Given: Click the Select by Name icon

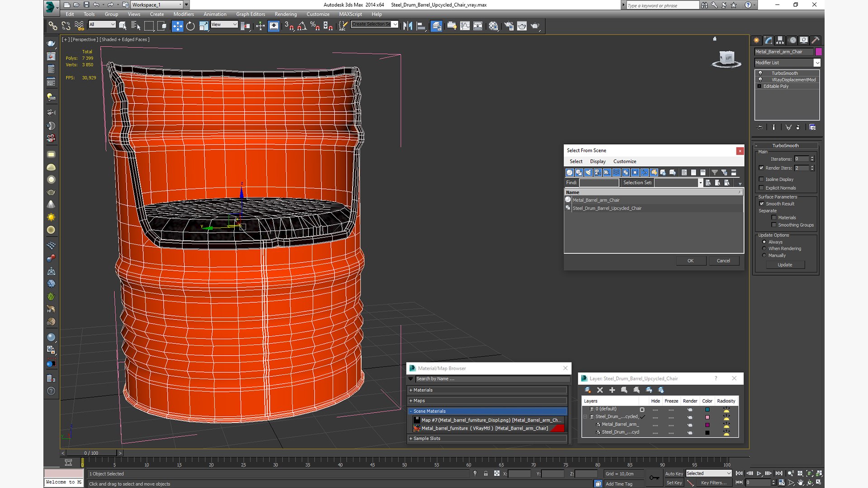Looking at the screenshot, I should [136, 26].
